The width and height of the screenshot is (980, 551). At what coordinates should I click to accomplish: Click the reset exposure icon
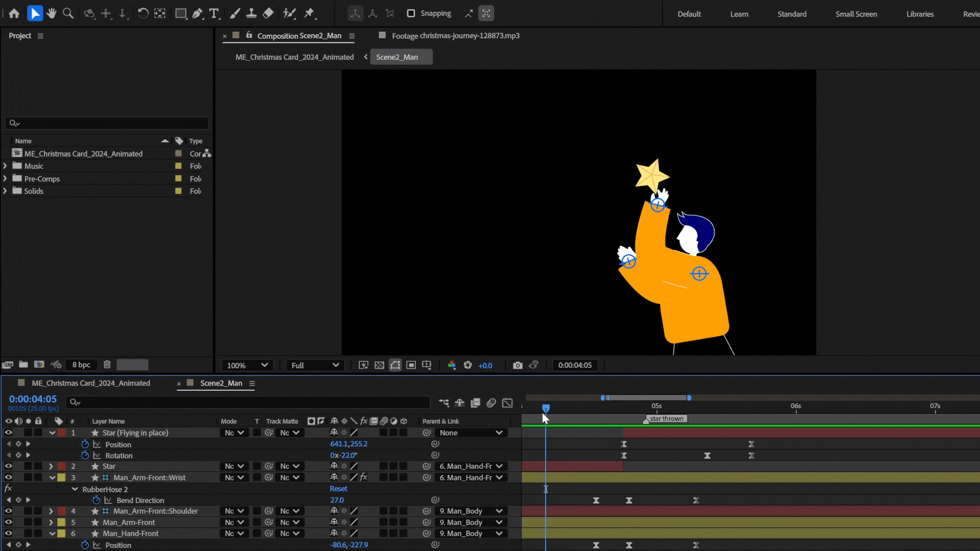468,365
